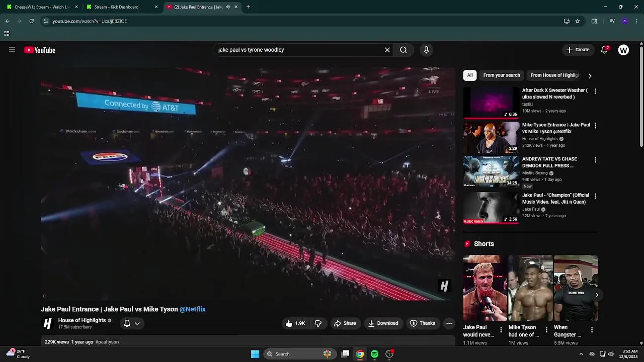Open options for Jake Paul would never short

[x=501, y=330]
